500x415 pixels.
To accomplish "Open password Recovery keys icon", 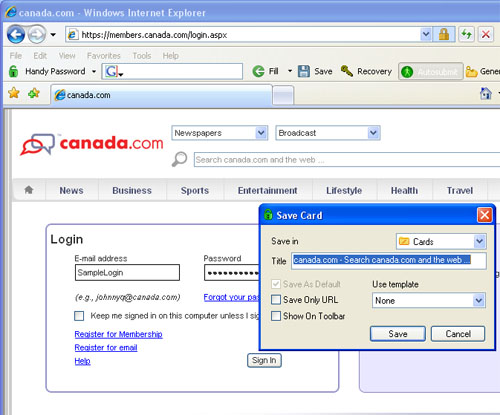I will click(347, 71).
